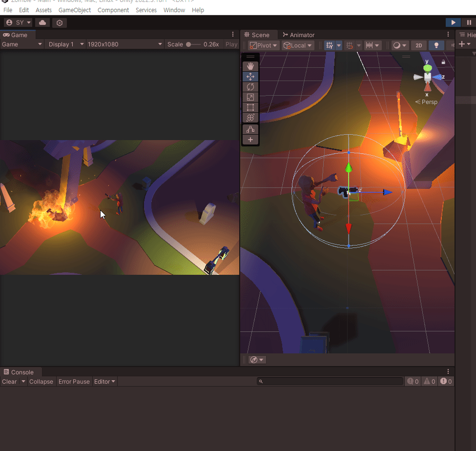
Task: Click the plus add-tool button in Scene overlay
Action: point(250,140)
